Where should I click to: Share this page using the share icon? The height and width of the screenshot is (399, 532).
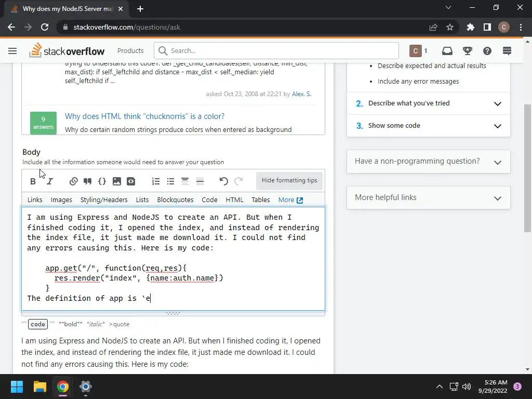point(433,27)
